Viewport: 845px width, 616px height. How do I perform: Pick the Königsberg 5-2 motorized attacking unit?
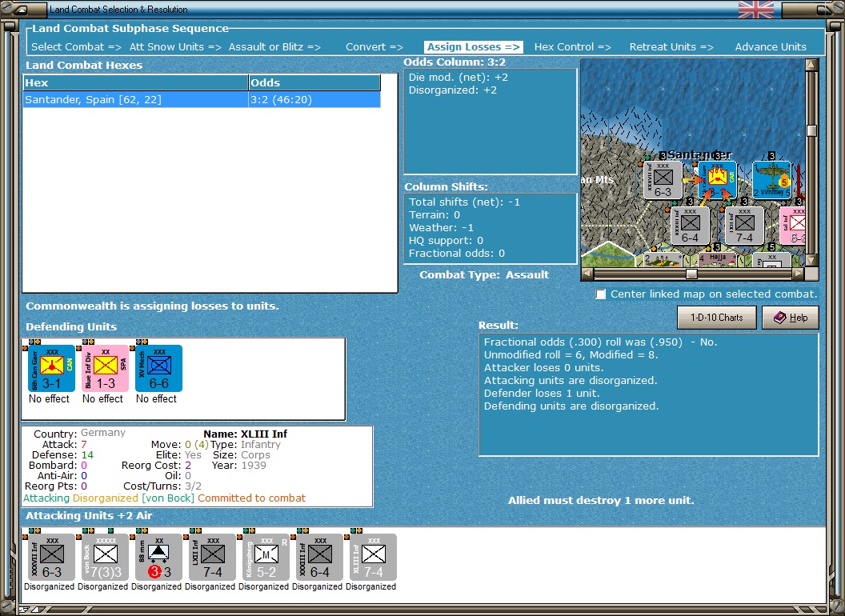pyautogui.click(x=266, y=558)
